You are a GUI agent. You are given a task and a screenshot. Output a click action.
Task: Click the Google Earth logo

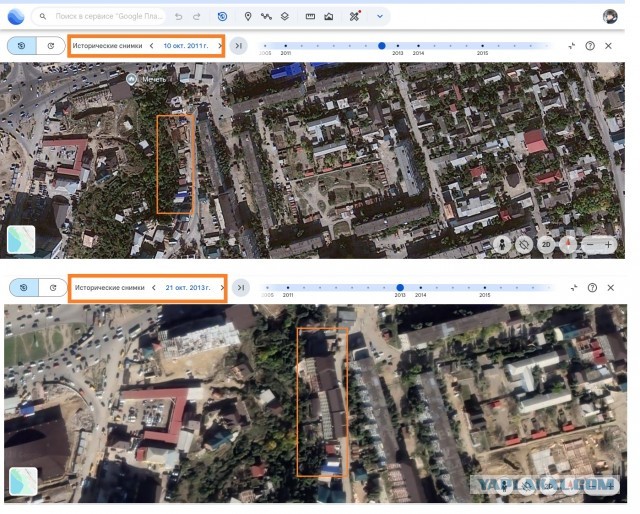[x=16, y=17]
